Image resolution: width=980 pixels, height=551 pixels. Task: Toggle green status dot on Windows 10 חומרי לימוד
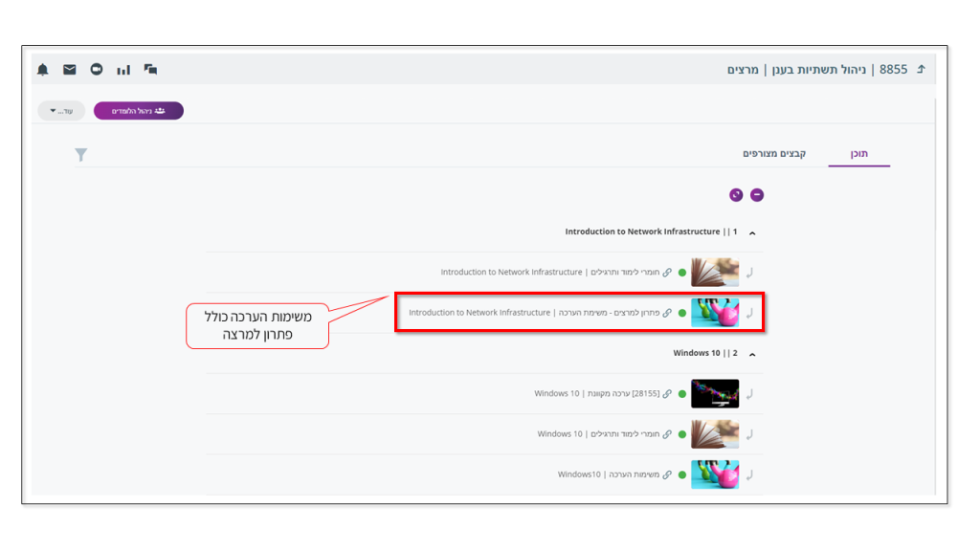682,434
